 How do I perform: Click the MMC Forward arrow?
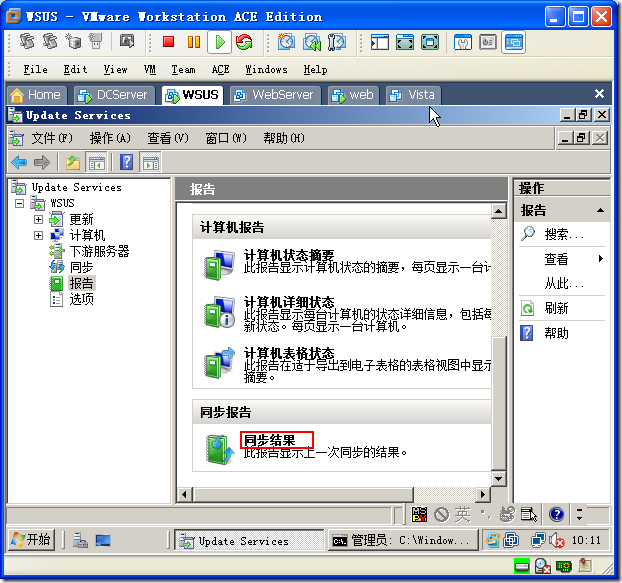(42, 162)
